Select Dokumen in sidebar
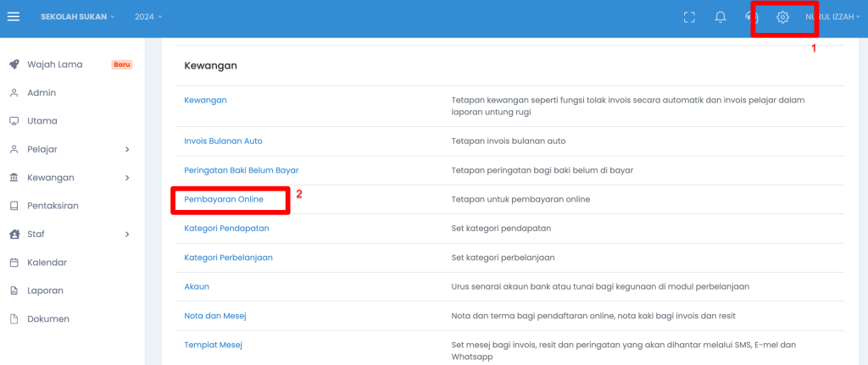The image size is (868, 365). click(48, 319)
